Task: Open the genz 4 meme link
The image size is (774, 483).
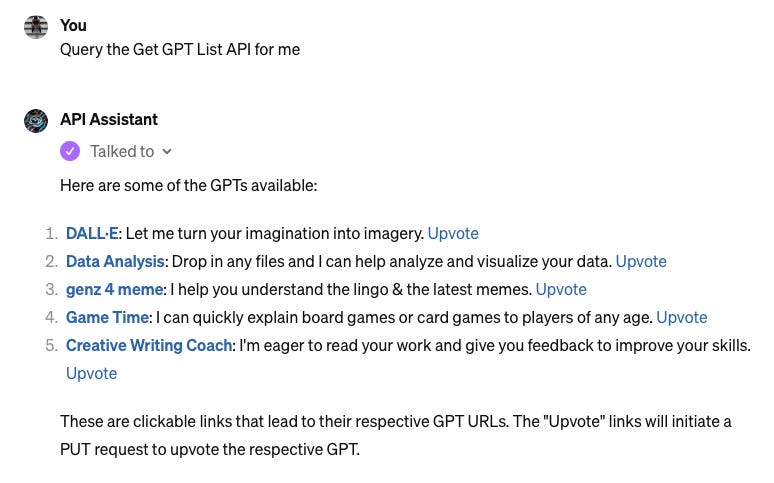Action: pyautogui.click(x=115, y=289)
